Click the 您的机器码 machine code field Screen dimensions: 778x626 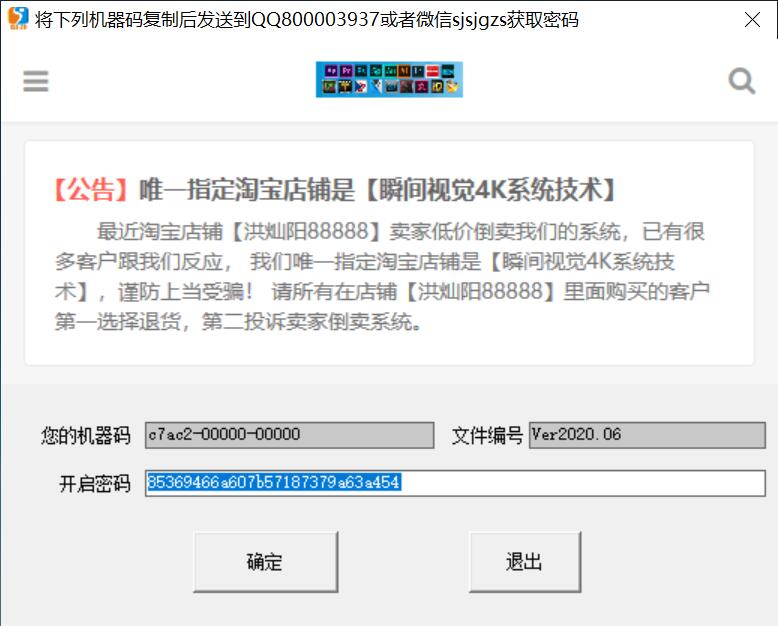(x=289, y=435)
